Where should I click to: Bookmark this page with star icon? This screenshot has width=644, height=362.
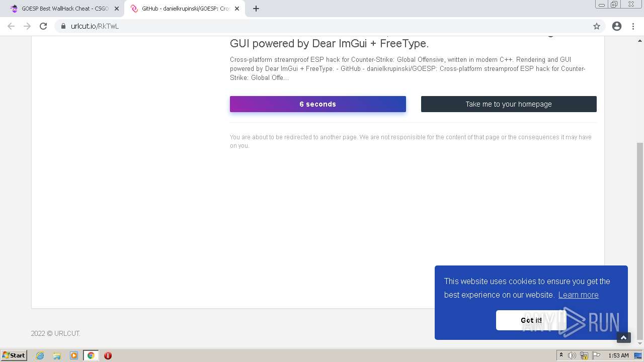tap(597, 26)
